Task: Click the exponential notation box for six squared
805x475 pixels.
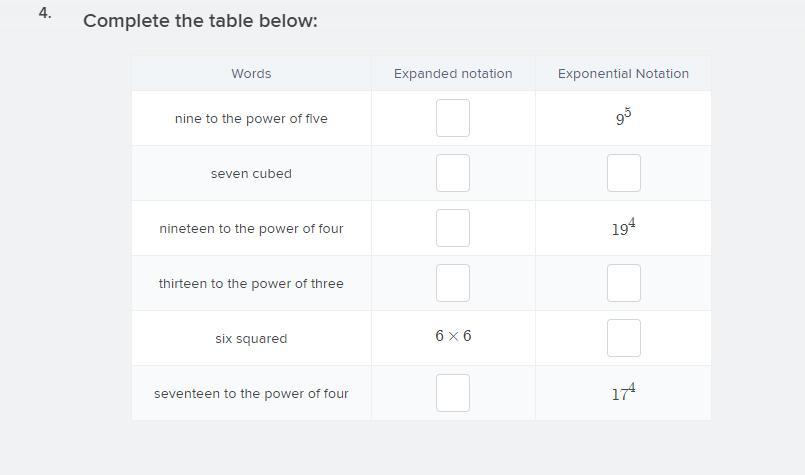Action: (x=623, y=338)
